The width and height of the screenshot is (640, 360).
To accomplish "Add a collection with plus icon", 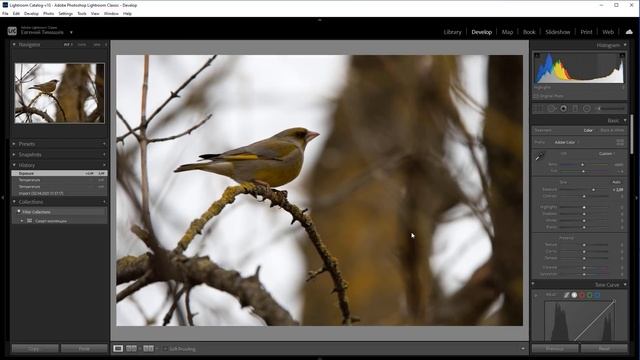I will [x=104, y=202].
